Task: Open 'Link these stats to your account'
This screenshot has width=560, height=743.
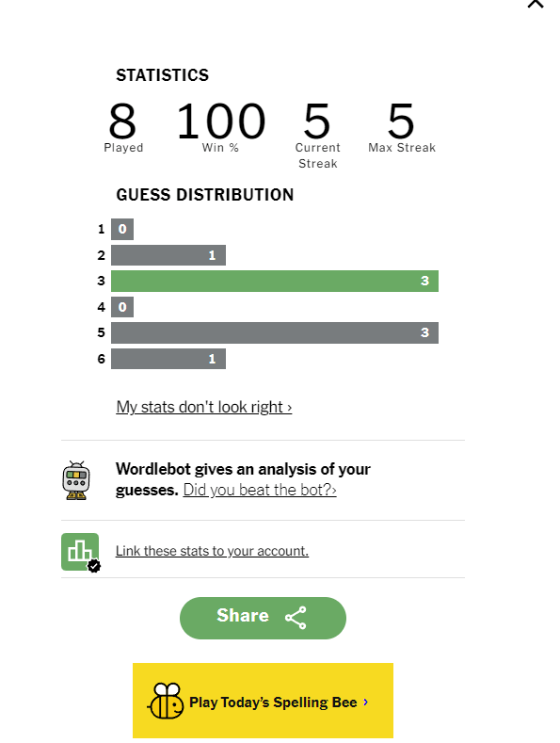Action: pos(213,551)
